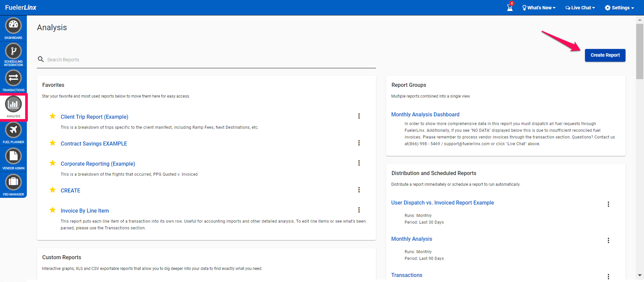Open the Dashboard sidebar icon
This screenshot has width=644, height=282.
(13, 25)
